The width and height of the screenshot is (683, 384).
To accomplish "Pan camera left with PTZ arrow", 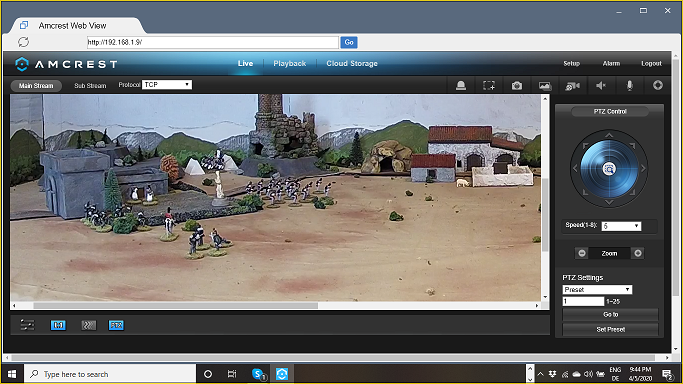I will click(x=575, y=168).
